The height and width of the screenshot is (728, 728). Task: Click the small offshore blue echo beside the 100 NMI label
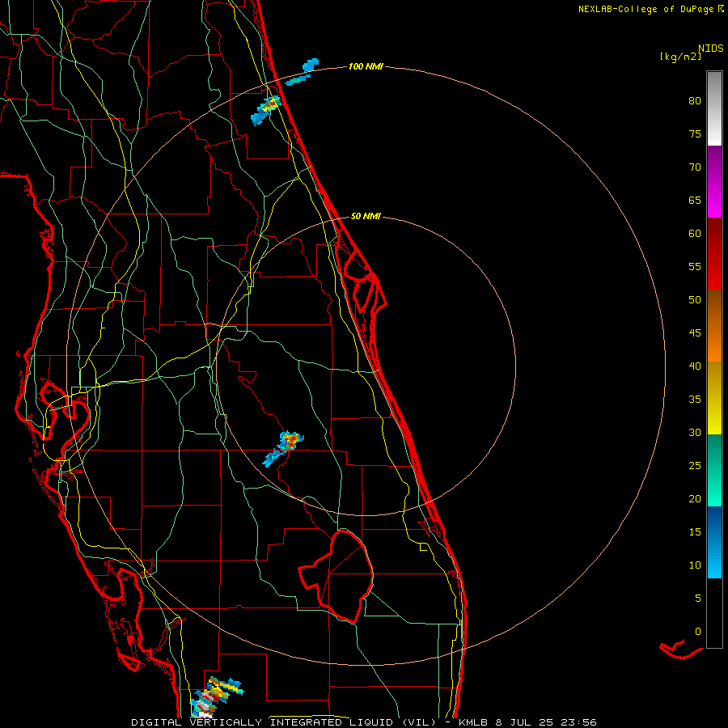[303, 72]
